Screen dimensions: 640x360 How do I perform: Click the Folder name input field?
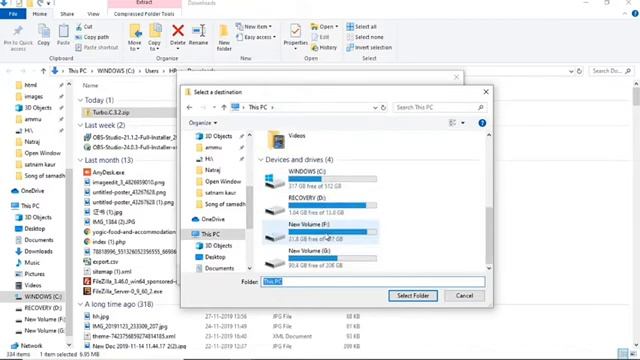(373, 282)
